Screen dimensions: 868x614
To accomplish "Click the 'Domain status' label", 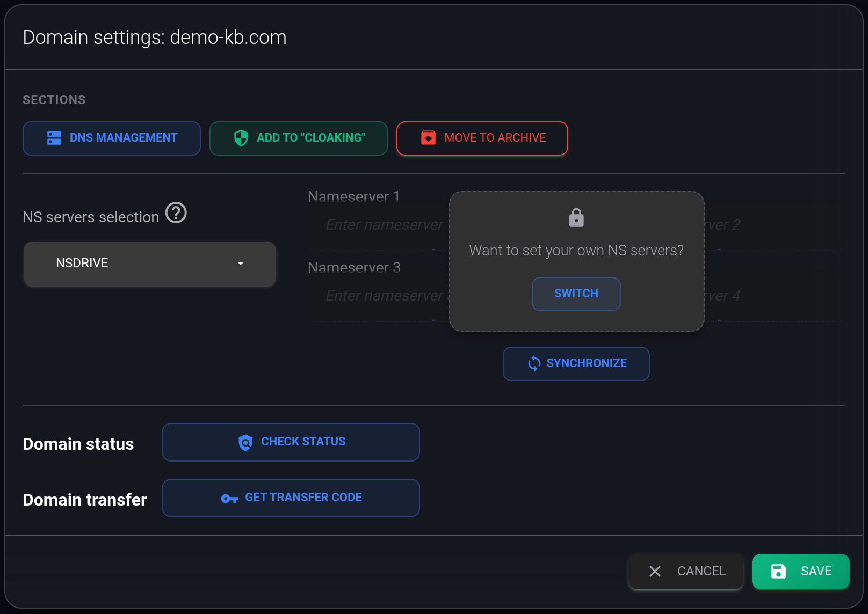I will click(x=78, y=444).
